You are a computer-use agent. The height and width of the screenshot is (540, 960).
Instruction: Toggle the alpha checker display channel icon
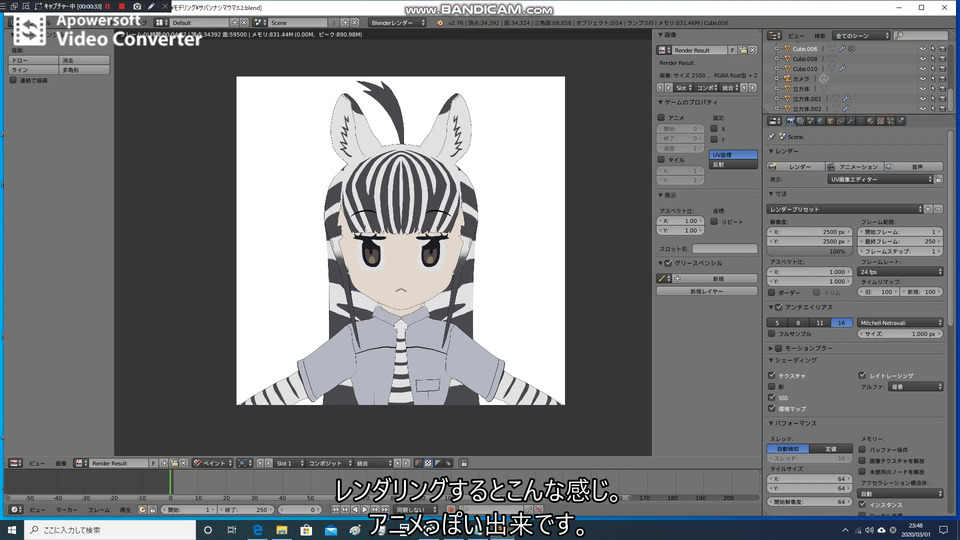[428, 463]
